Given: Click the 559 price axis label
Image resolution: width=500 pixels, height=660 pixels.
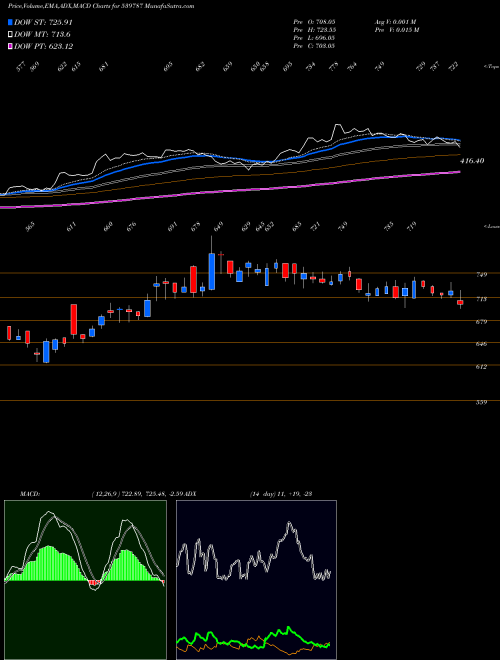Looking at the screenshot, I should pyautogui.click(x=481, y=402).
